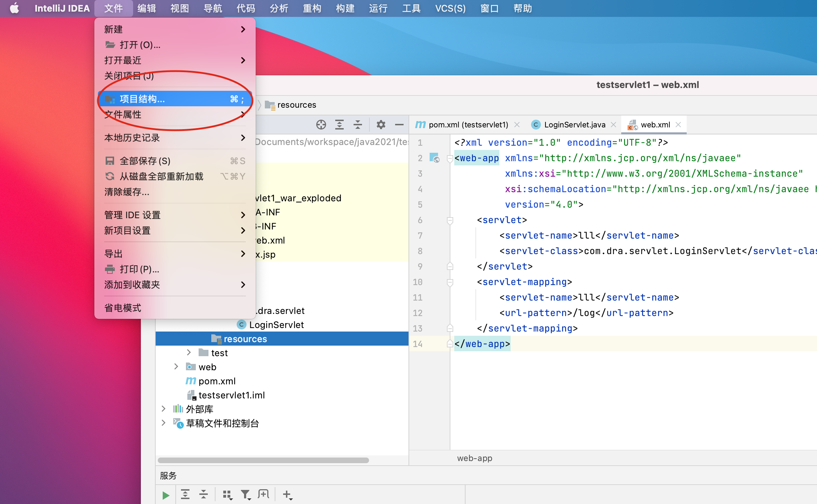
Task: Open the 导航 menu
Action: 213,8
